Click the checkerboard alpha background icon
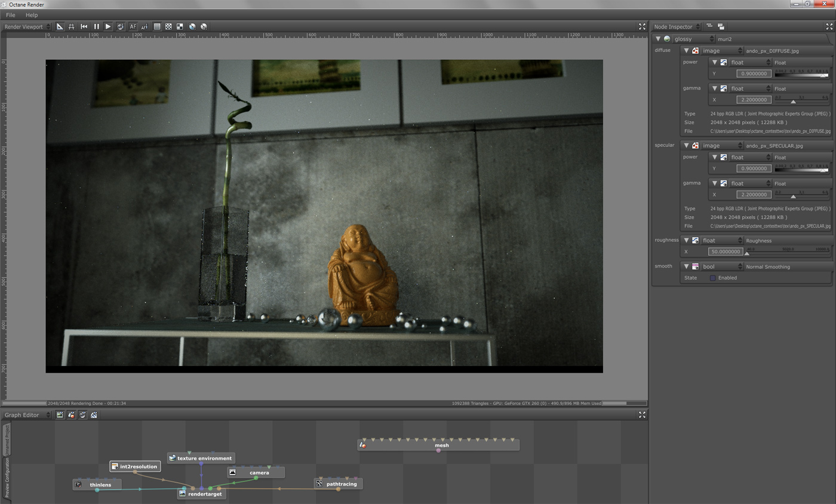This screenshot has height=504, width=836. click(168, 26)
